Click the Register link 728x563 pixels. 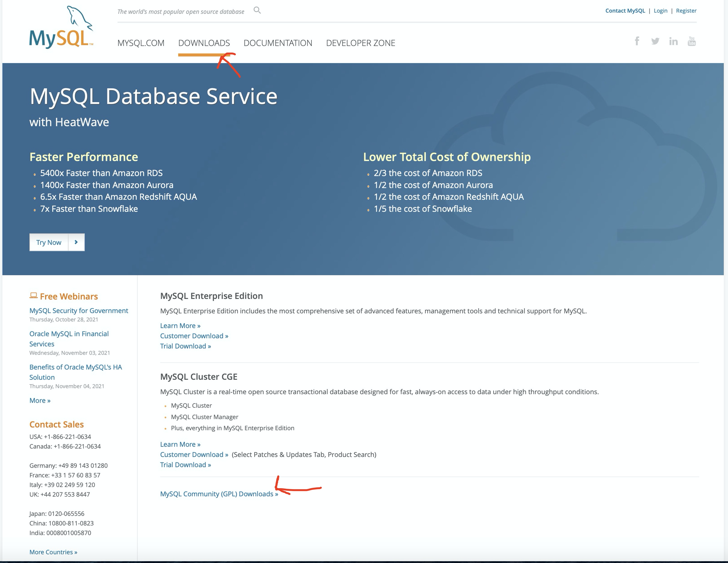686,10
